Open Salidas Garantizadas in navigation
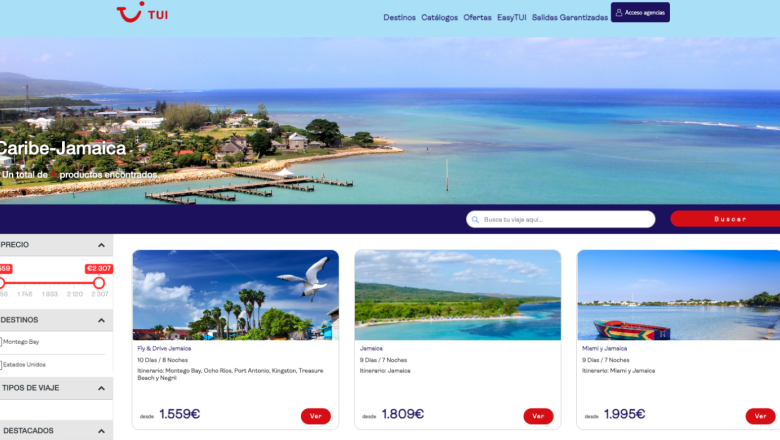 (x=570, y=17)
